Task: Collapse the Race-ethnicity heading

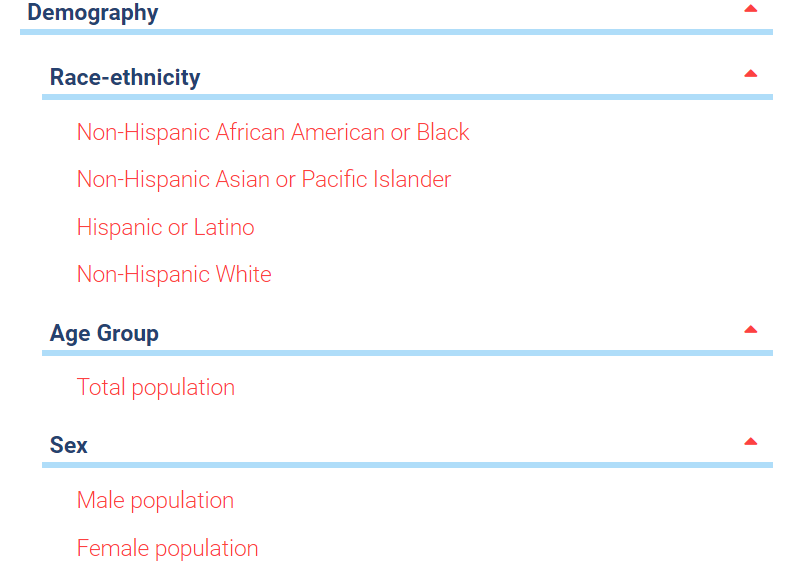Action: tap(125, 77)
